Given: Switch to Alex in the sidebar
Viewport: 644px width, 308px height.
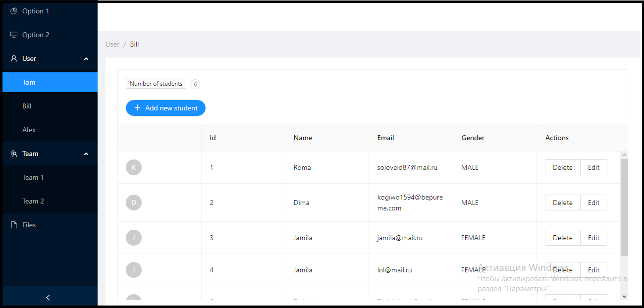Looking at the screenshot, I should point(29,129).
